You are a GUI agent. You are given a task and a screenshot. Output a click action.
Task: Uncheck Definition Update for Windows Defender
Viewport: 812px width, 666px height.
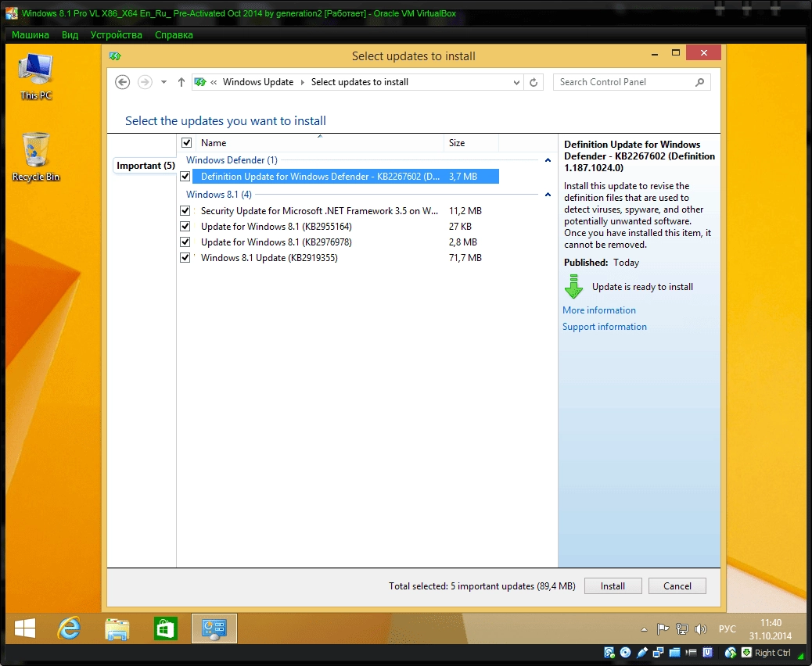pos(185,177)
